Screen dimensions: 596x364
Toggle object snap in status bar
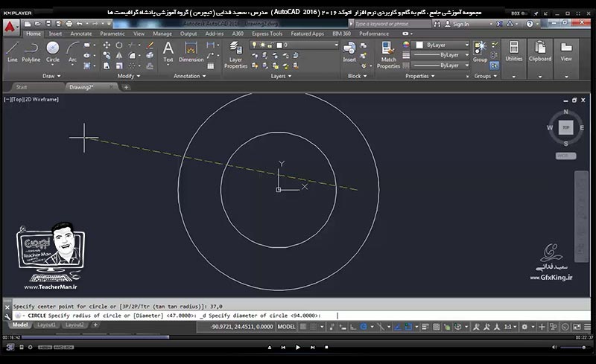408,326
